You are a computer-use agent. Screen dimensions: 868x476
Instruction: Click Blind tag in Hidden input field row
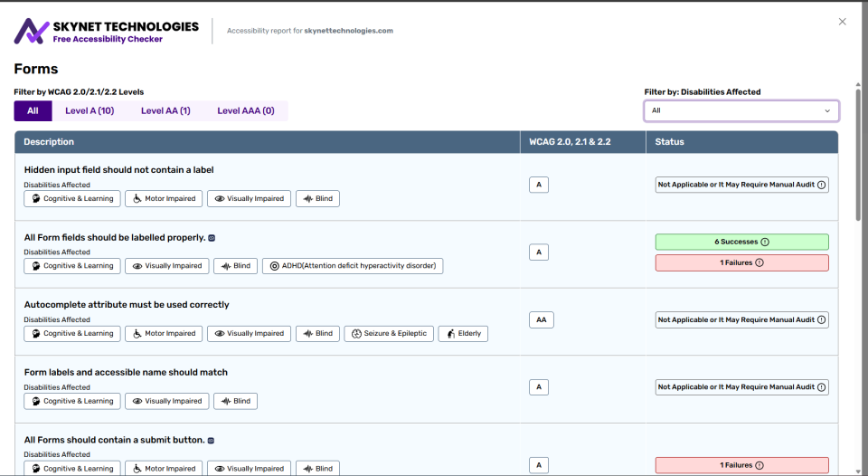317,199
